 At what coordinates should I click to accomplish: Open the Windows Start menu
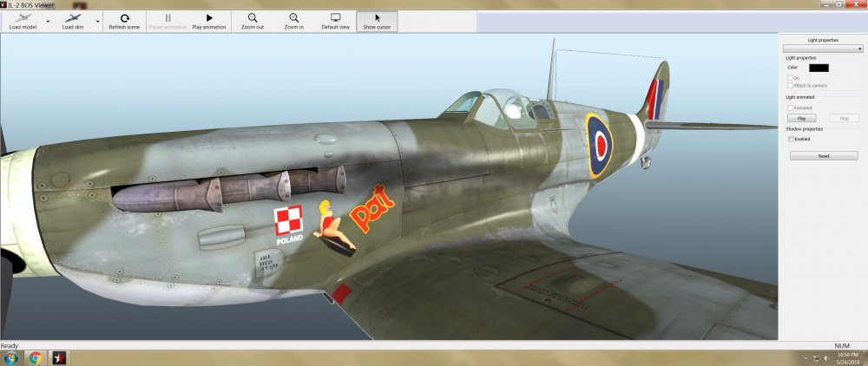click(x=10, y=357)
